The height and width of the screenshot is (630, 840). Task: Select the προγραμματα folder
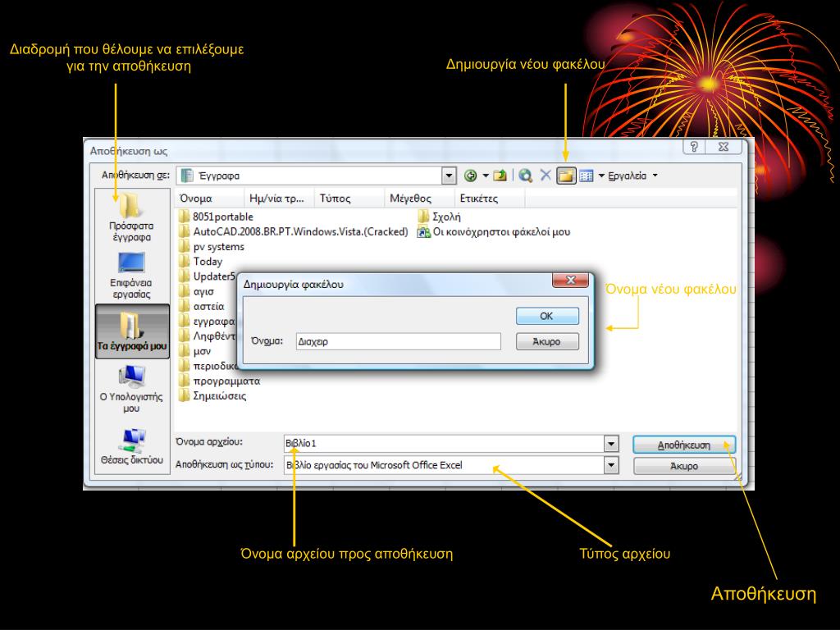point(220,381)
